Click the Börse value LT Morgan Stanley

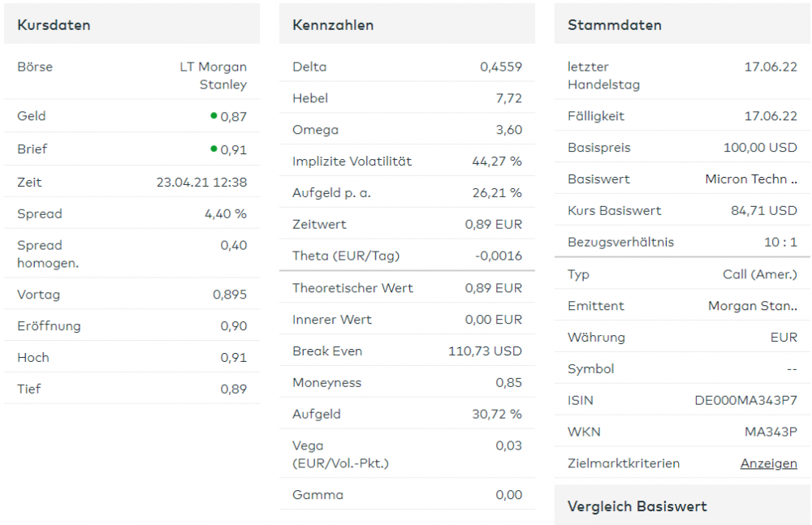tap(214, 75)
